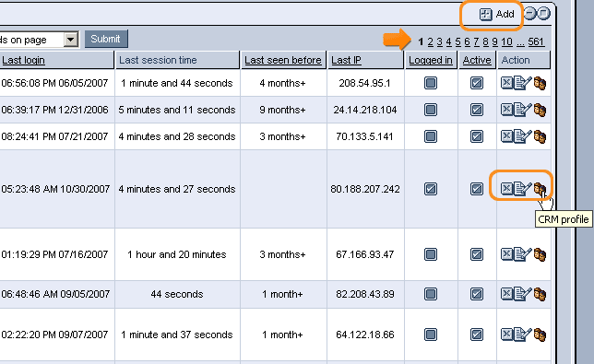The image size is (594, 364).
Task: Delete the user with IP 82.208.43.89
Action: click(506, 294)
